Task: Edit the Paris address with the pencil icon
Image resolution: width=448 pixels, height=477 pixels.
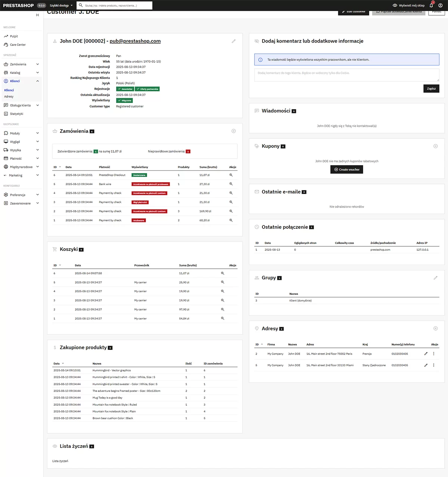Action: coord(426,354)
